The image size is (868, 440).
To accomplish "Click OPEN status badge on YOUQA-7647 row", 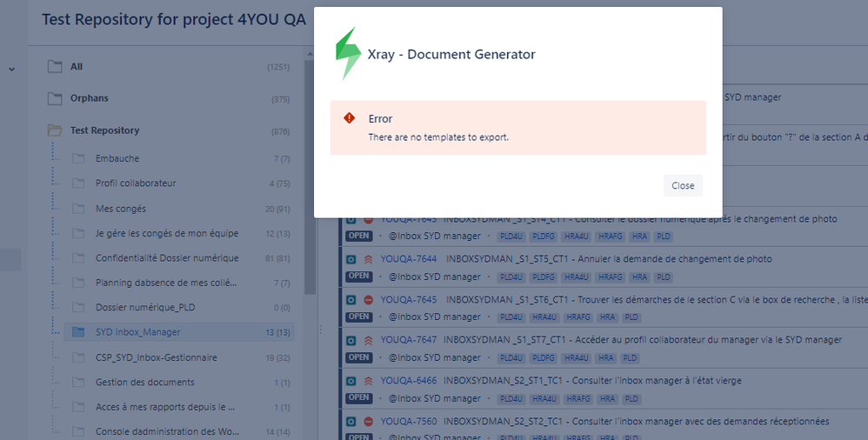I will pos(358,357).
